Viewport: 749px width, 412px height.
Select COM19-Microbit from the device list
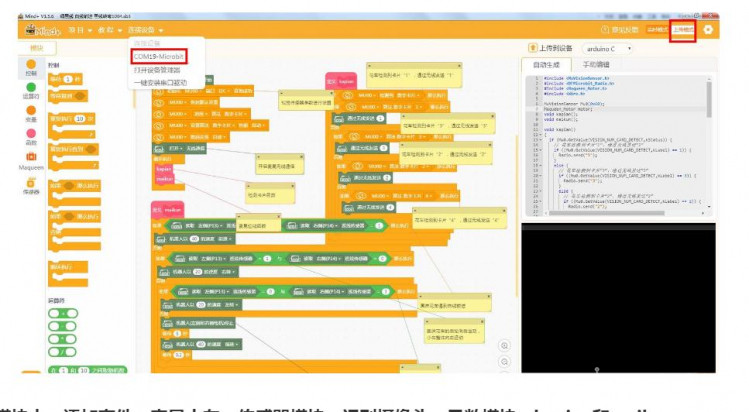click(x=159, y=56)
